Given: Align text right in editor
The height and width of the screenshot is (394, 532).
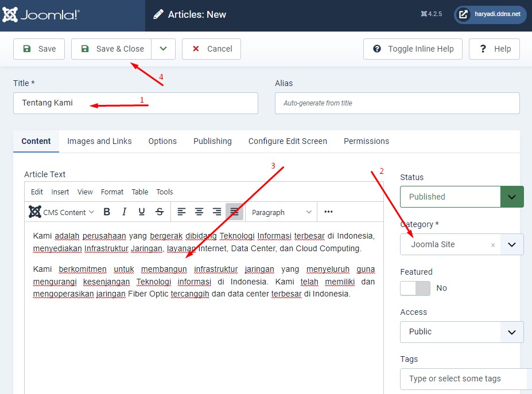Looking at the screenshot, I should pos(217,212).
